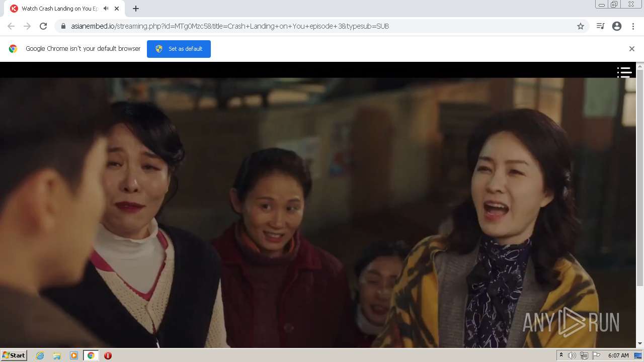This screenshot has width=644, height=362.
Task: Go back to the previous page
Action: point(11,26)
